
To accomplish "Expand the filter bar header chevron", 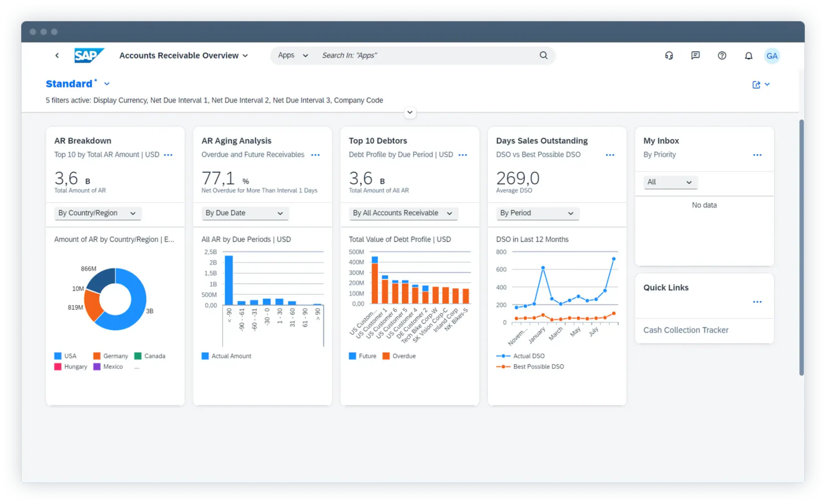I will click(410, 112).
